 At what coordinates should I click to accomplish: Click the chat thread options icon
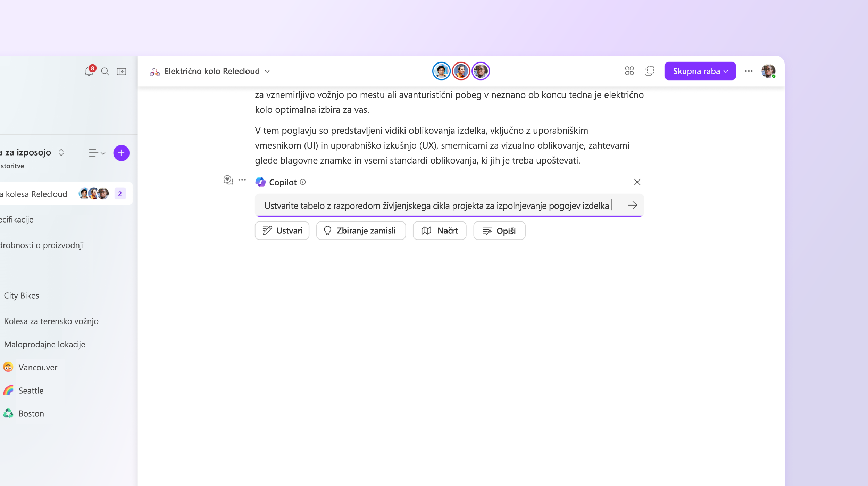pos(243,180)
